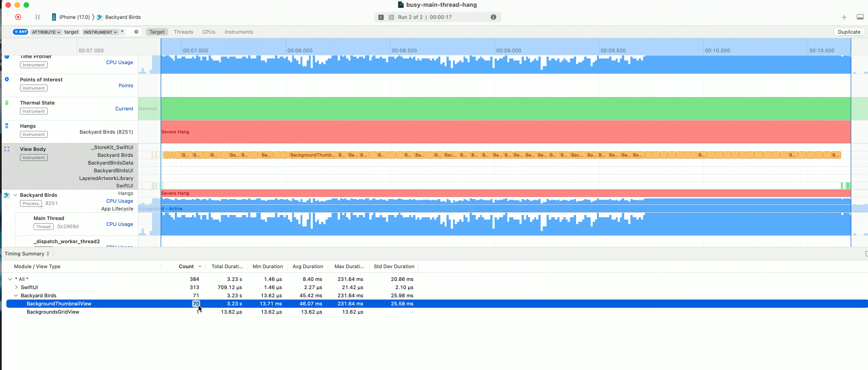Image resolution: width=868 pixels, height=370 pixels.
Task: Sort by Total Duration column
Action: pos(227,267)
